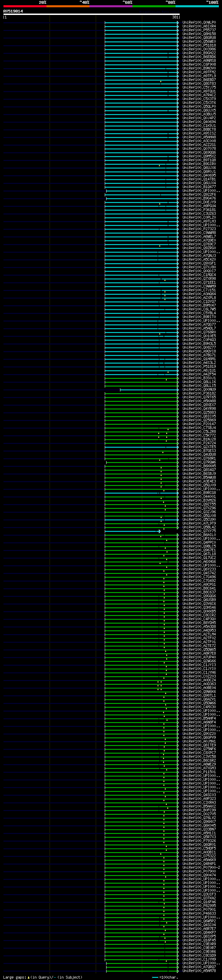
Task: Select the UniRef100_Q4YR98 label
Action: click(199, 408)
